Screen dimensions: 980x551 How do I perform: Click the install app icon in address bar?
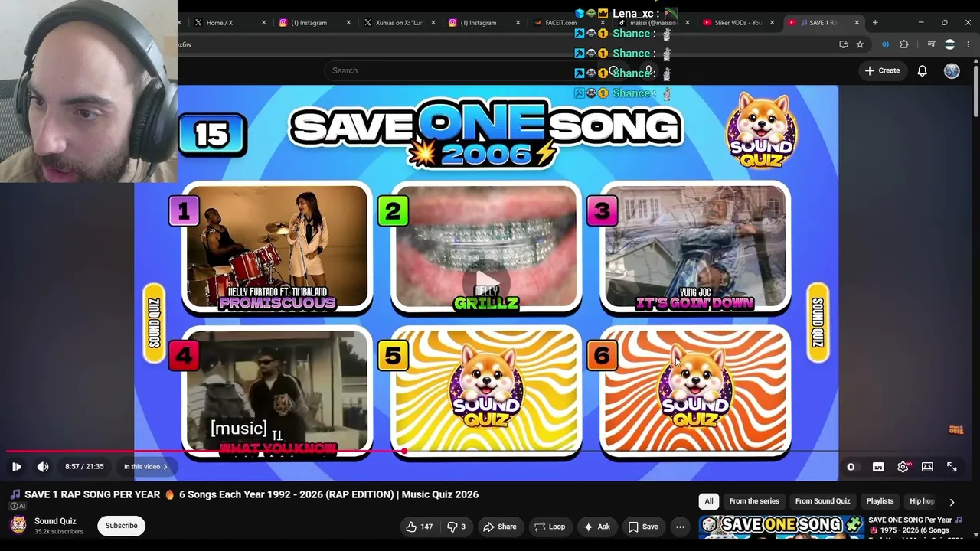click(x=844, y=44)
